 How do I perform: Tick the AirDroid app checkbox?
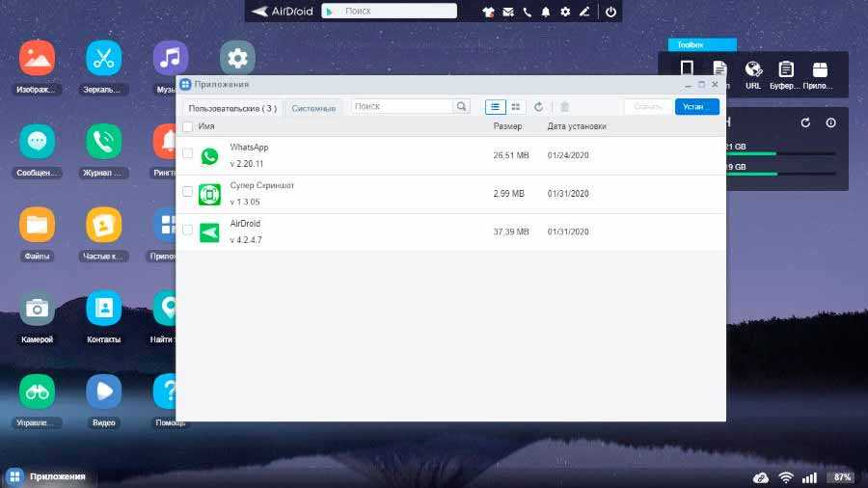point(187,230)
